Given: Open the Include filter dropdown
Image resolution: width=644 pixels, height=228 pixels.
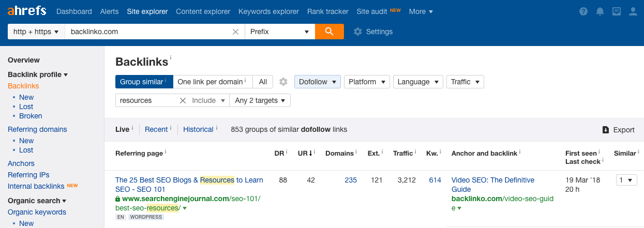Looking at the screenshot, I should [209, 100].
